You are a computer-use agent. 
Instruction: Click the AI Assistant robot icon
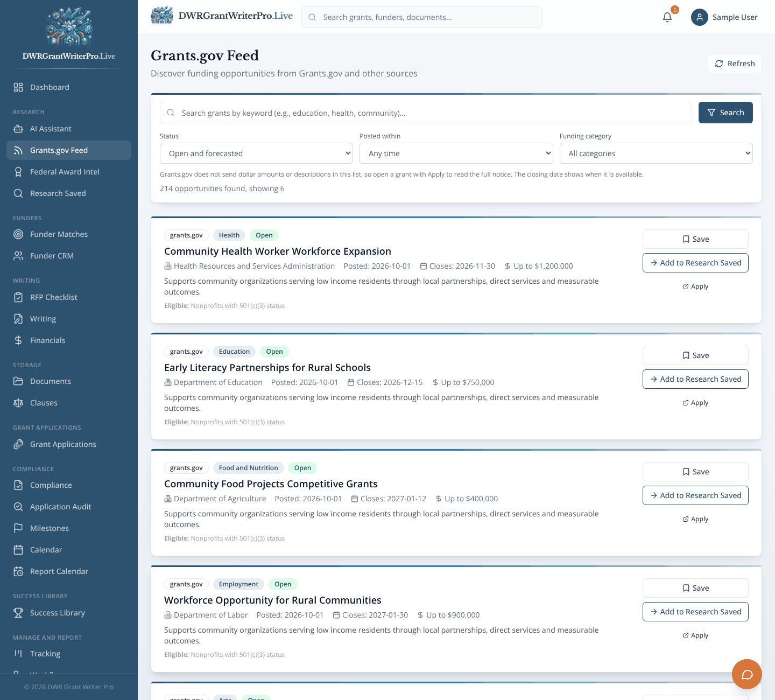coord(18,129)
